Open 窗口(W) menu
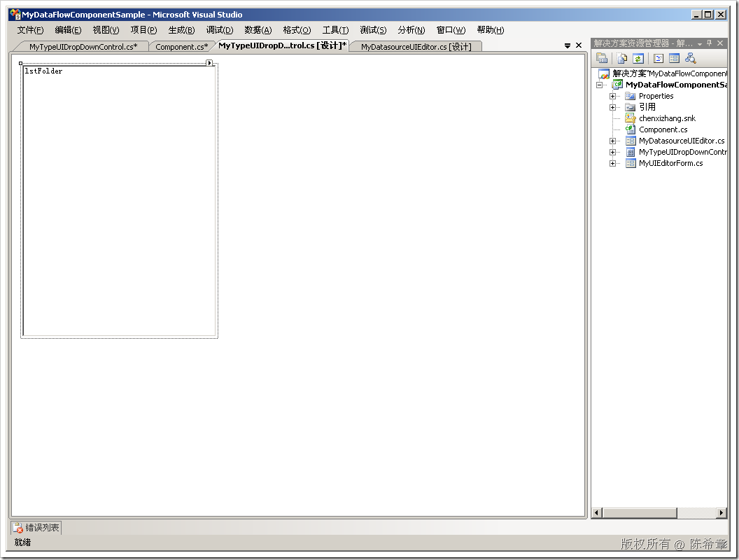The height and width of the screenshot is (560, 739). (451, 30)
